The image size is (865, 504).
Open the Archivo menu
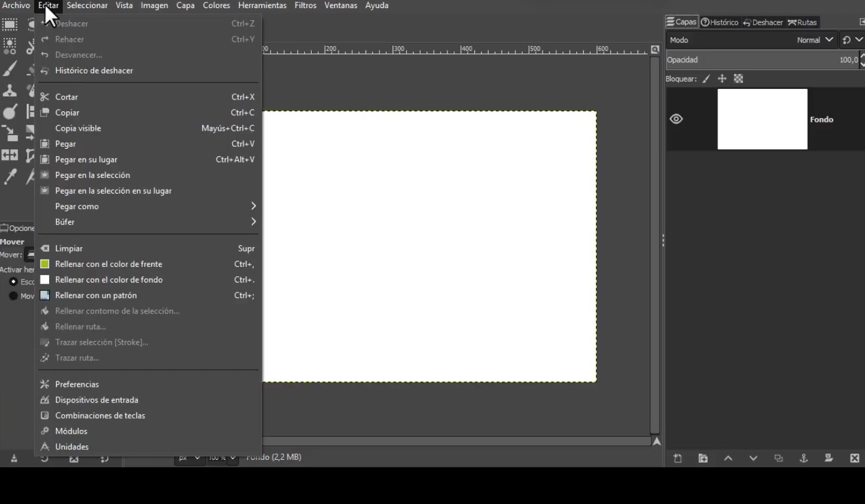coord(16,6)
